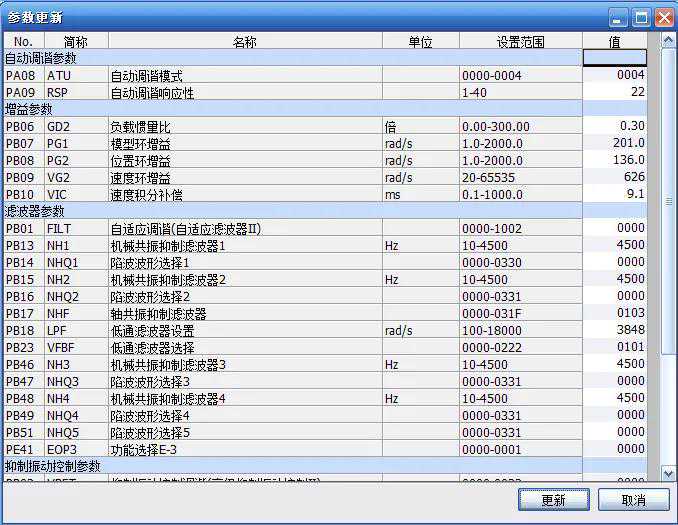Edit the PA09 RSP value 22
Viewport: 678px width, 525px height.
(615, 93)
